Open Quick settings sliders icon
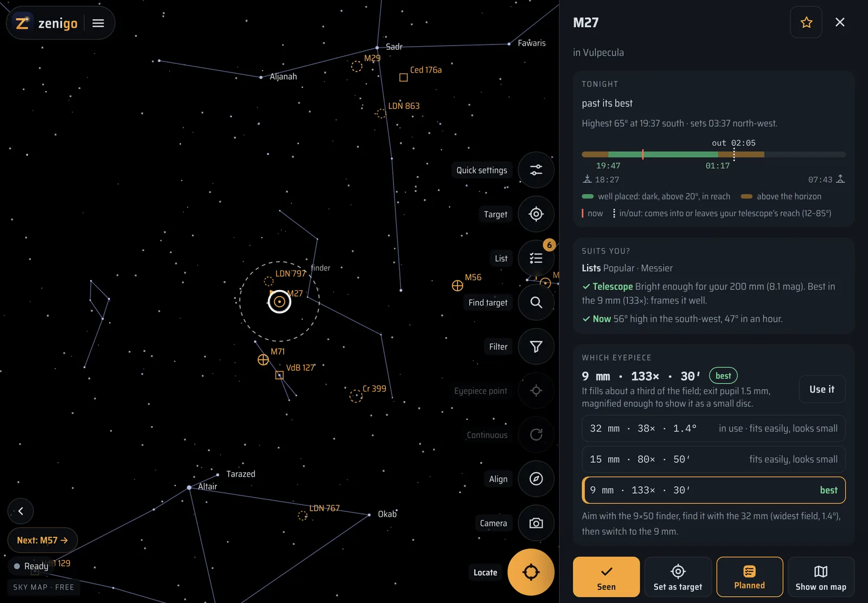 [x=536, y=170]
